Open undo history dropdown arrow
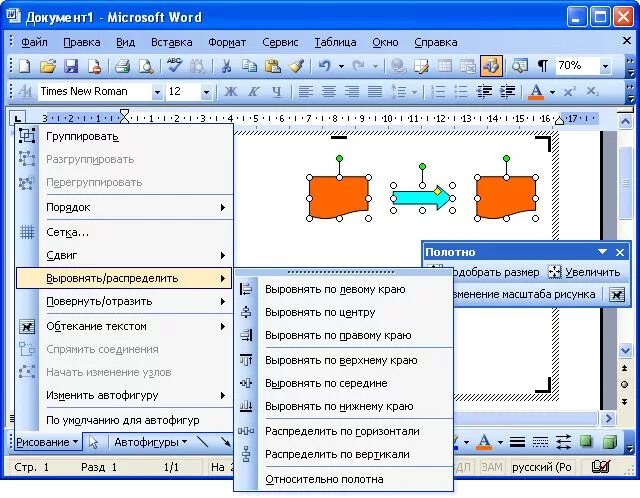The height and width of the screenshot is (498, 640). 341,66
